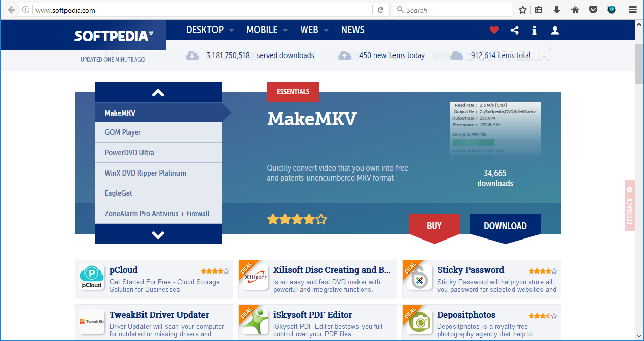Open the iSkysoft PDF Editor title link
644x341 pixels.
312,315
